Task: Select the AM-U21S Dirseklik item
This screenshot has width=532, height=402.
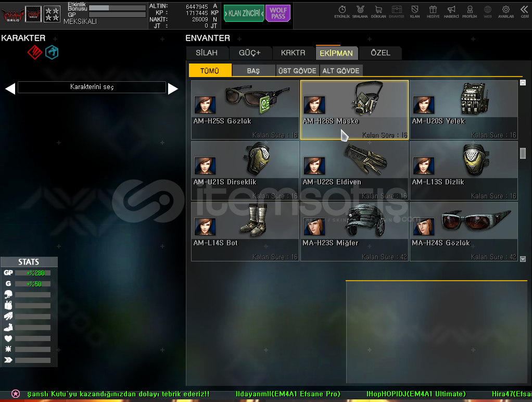Action: click(x=245, y=171)
